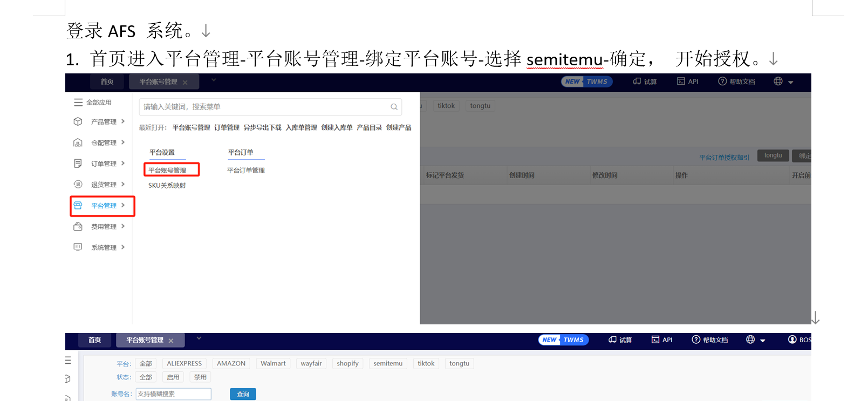Open 帮助文档 in the upper screenshot's top bar
Viewport: 868px width, 401px height.
click(736, 81)
